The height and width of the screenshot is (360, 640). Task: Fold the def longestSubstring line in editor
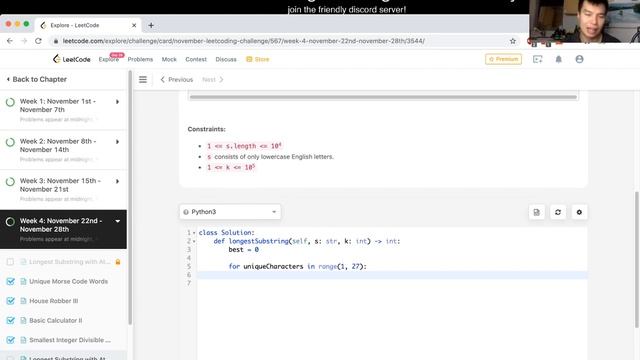[194, 241]
